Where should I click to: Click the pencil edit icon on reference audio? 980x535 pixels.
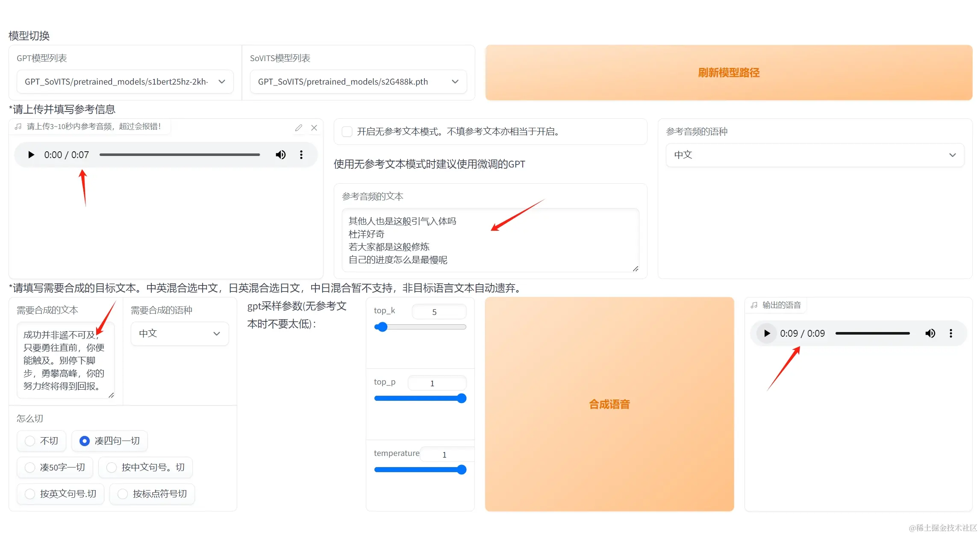(x=298, y=128)
